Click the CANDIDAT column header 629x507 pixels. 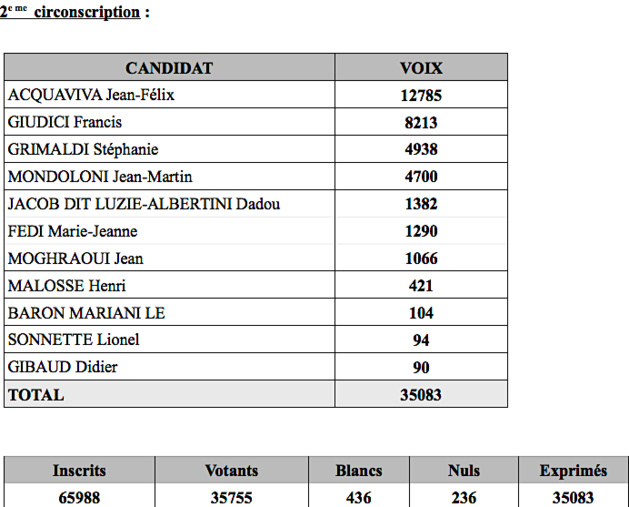tap(169, 68)
